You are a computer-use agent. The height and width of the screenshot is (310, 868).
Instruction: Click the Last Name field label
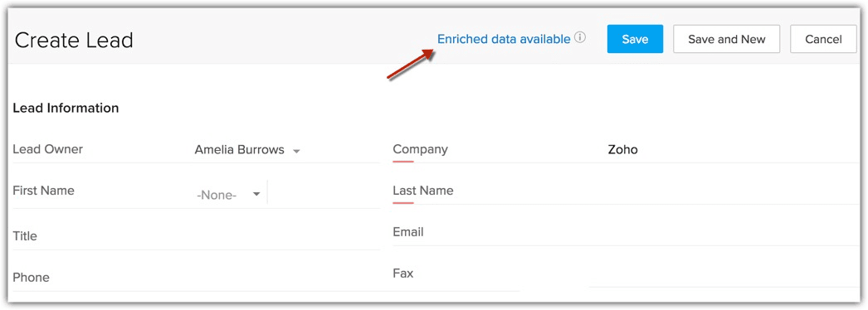click(423, 191)
